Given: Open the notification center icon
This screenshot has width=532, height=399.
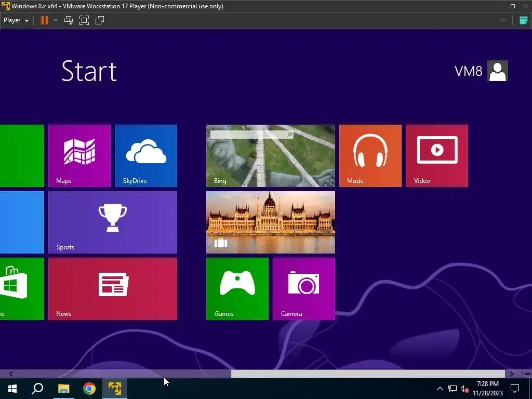Looking at the screenshot, I should (515, 389).
